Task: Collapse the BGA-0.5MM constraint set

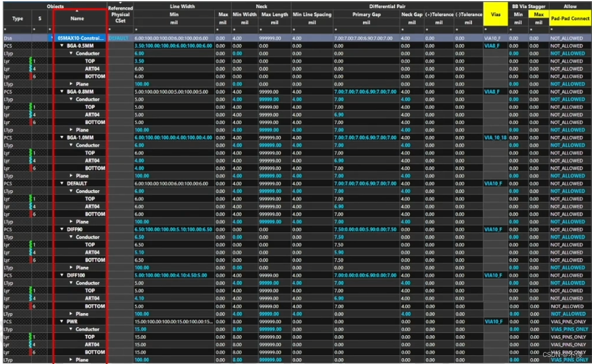Action: [62, 46]
